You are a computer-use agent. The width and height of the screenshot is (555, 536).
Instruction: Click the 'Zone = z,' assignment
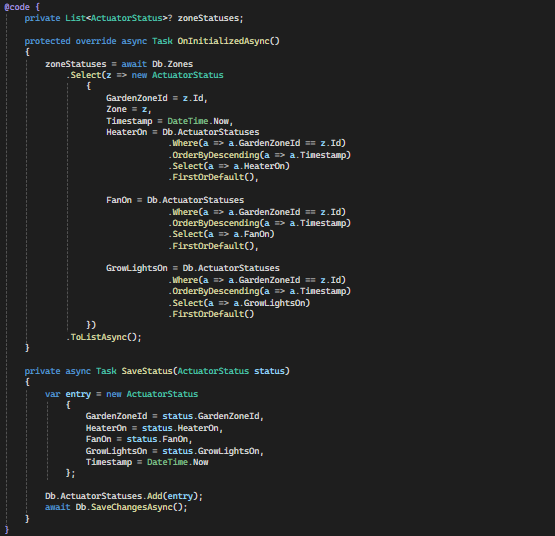click(x=129, y=109)
